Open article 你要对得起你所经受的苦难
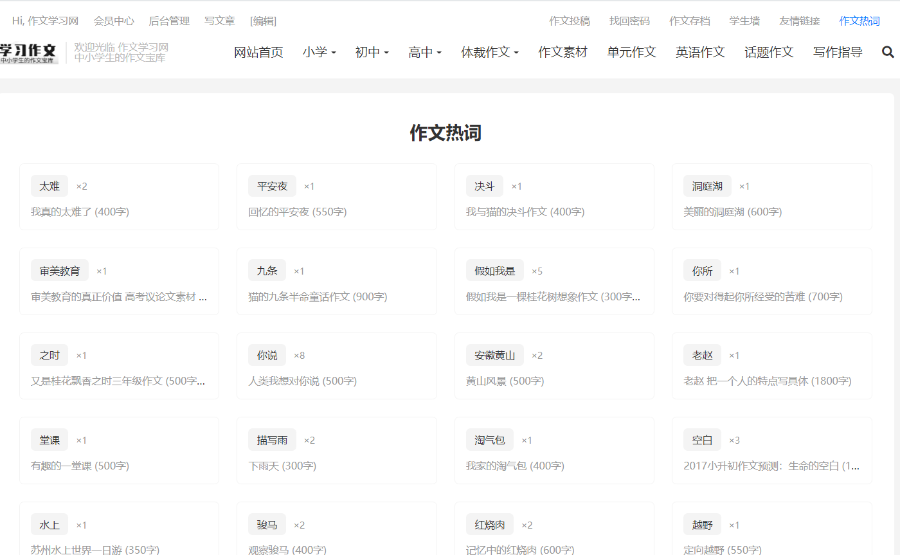The image size is (900, 555). click(763, 297)
